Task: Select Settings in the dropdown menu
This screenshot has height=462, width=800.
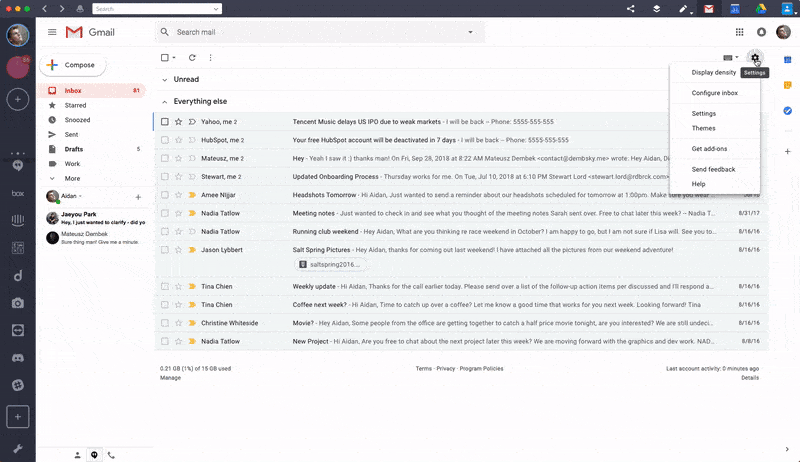Action: tap(704, 113)
